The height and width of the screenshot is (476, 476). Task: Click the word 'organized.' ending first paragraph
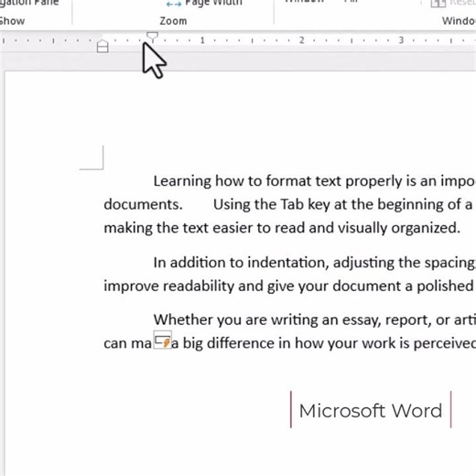(x=426, y=228)
